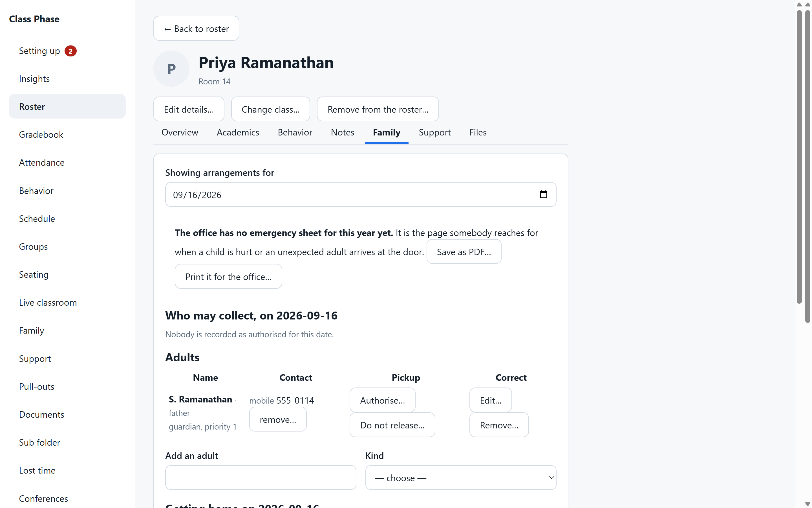
Task: Open the calendar picker icon in date field
Action: (x=543, y=194)
